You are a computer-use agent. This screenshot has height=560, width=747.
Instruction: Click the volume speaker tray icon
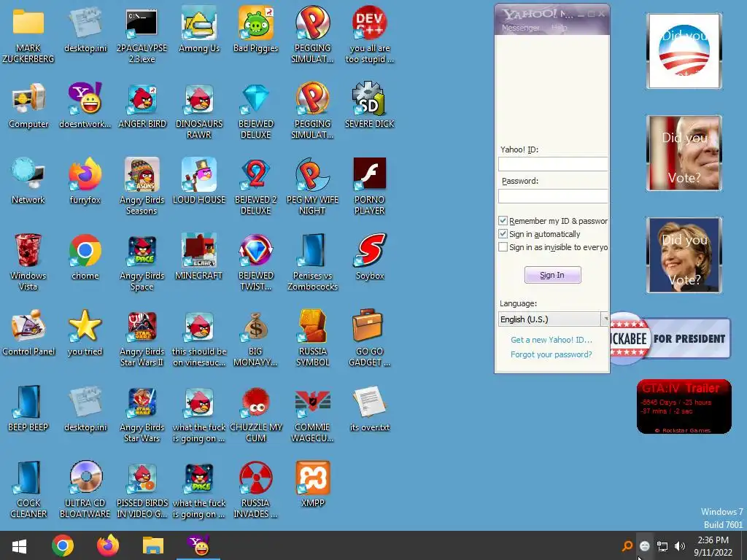680,546
